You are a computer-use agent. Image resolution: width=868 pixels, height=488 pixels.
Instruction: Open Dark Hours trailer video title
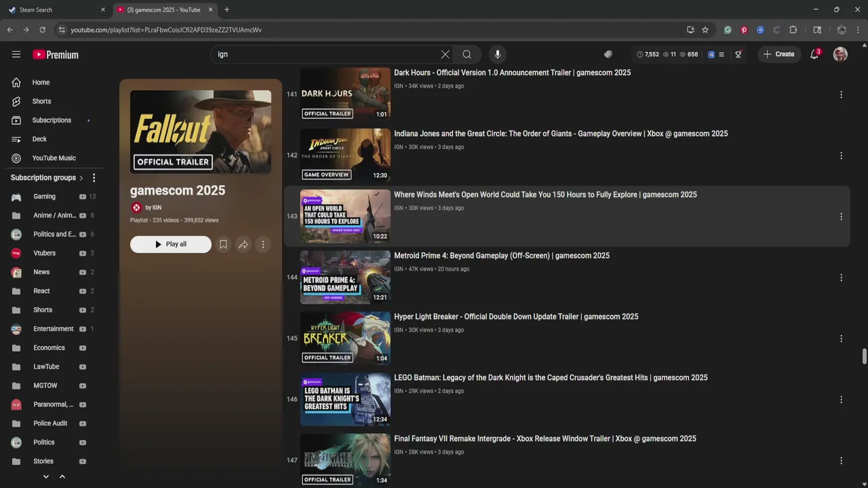pos(512,73)
